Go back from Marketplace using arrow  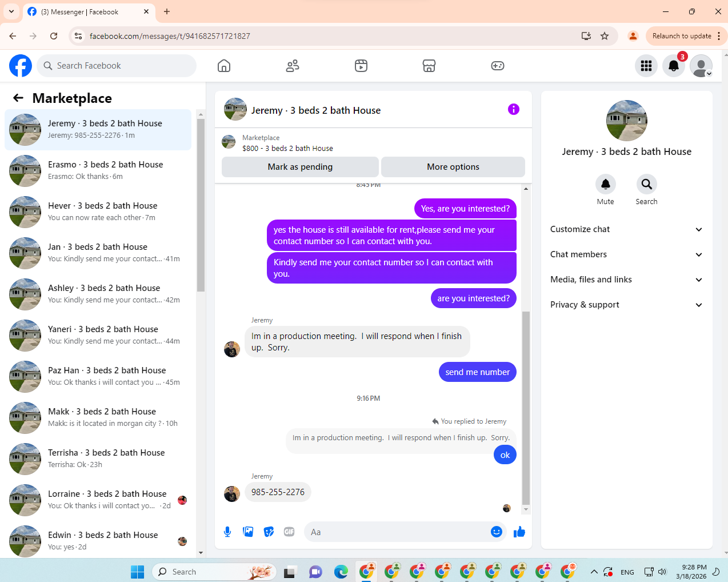pos(18,98)
